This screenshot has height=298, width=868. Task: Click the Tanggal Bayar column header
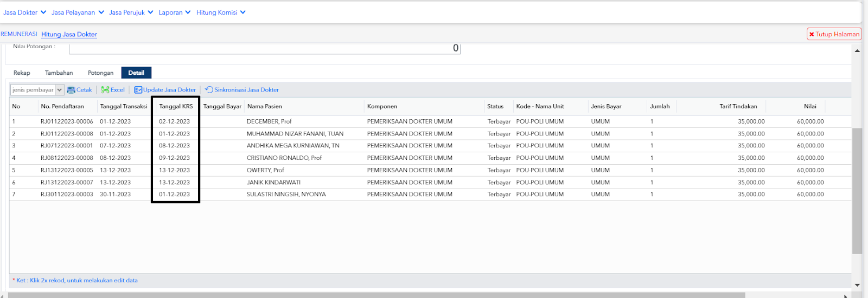[222, 107]
